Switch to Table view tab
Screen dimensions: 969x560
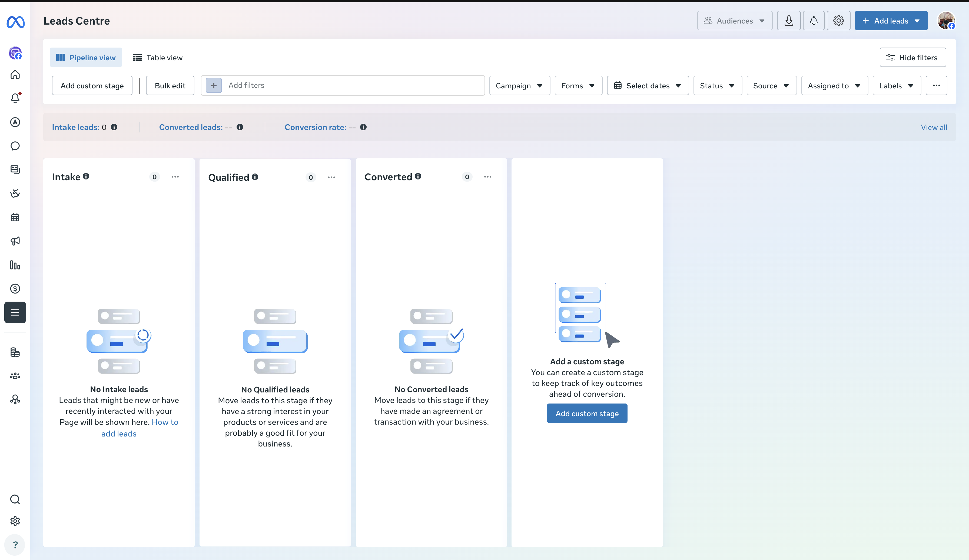[158, 57]
